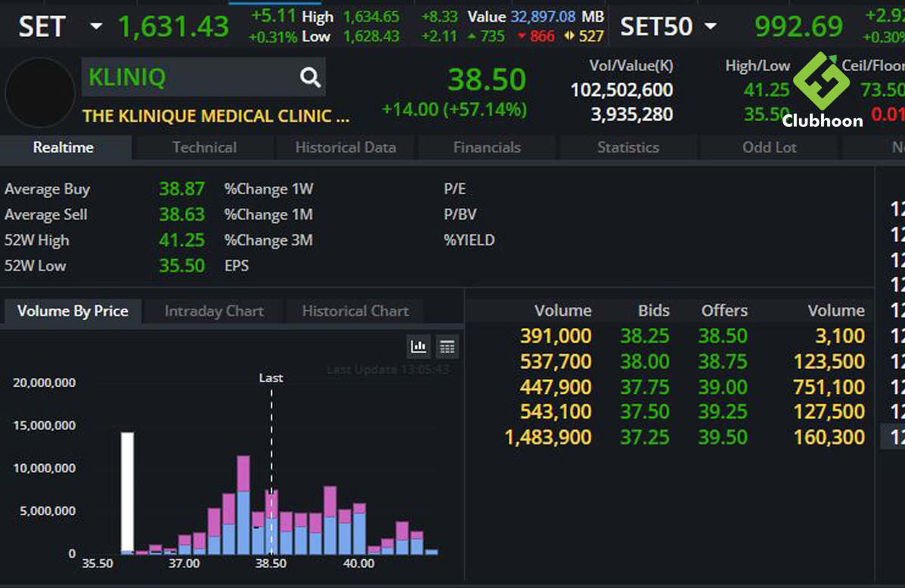Image resolution: width=905 pixels, height=588 pixels.
Task: Click the search magnifier icon beside KLINIQ
Action: tap(310, 77)
